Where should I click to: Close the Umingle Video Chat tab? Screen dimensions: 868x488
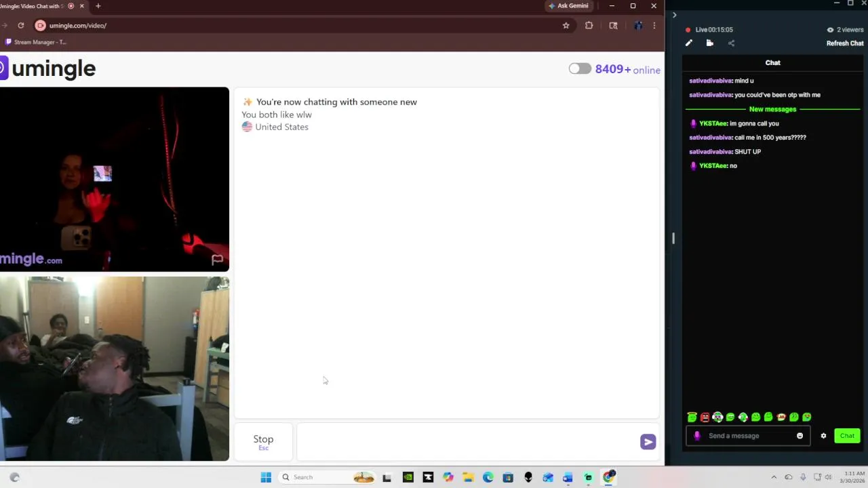click(x=82, y=6)
